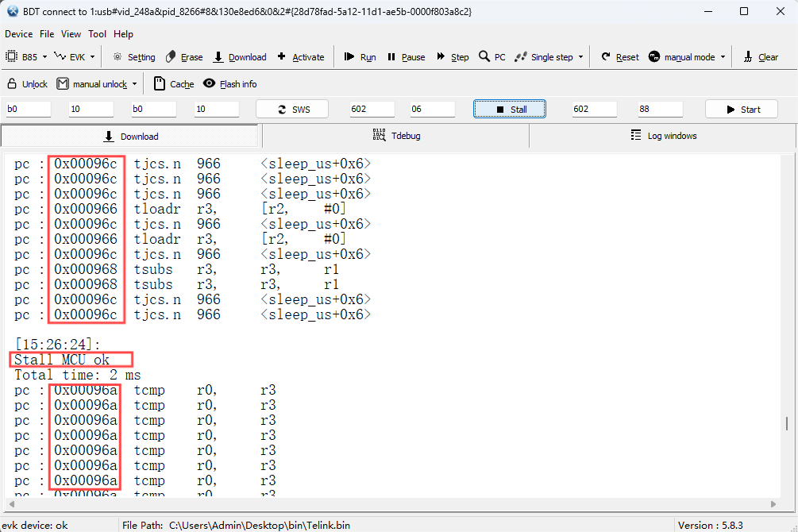The image size is (798, 532).
Task: Expand the B85 chip dropdown
Action: click(44, 57)
